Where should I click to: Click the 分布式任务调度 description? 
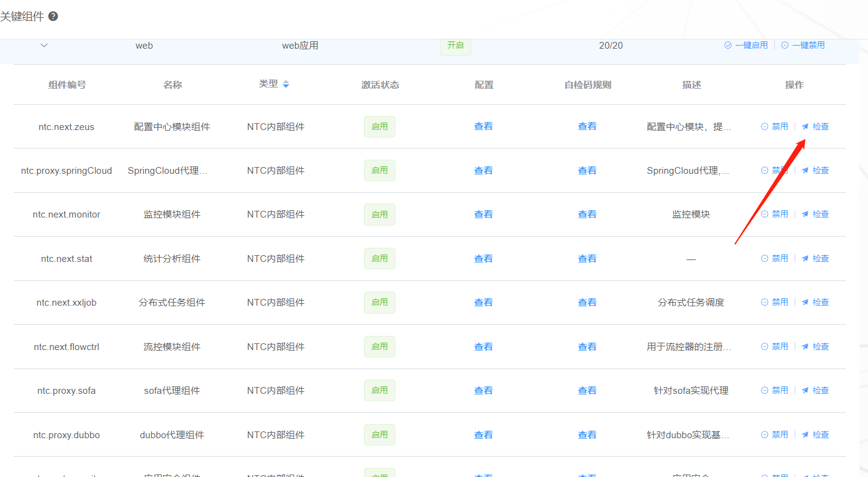(691, 303)
